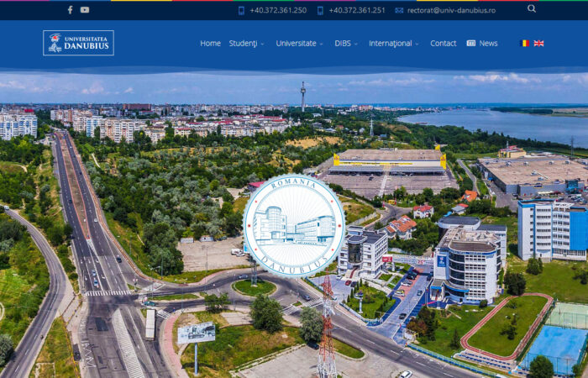Screen dimensions: 588x378
Task: Click the Romania Danubius round seal
Action: coord(294,225)
